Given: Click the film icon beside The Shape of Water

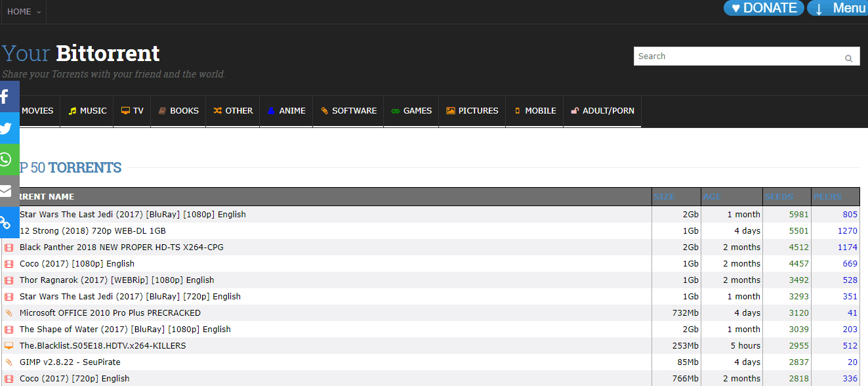Looking at the screenshot, I should tap(9, 330).
